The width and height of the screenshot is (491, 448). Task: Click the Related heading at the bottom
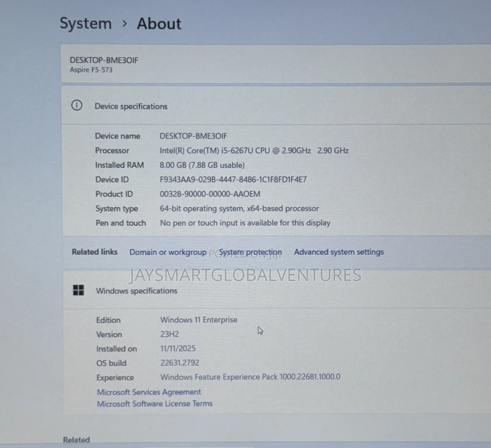(76, 440)
